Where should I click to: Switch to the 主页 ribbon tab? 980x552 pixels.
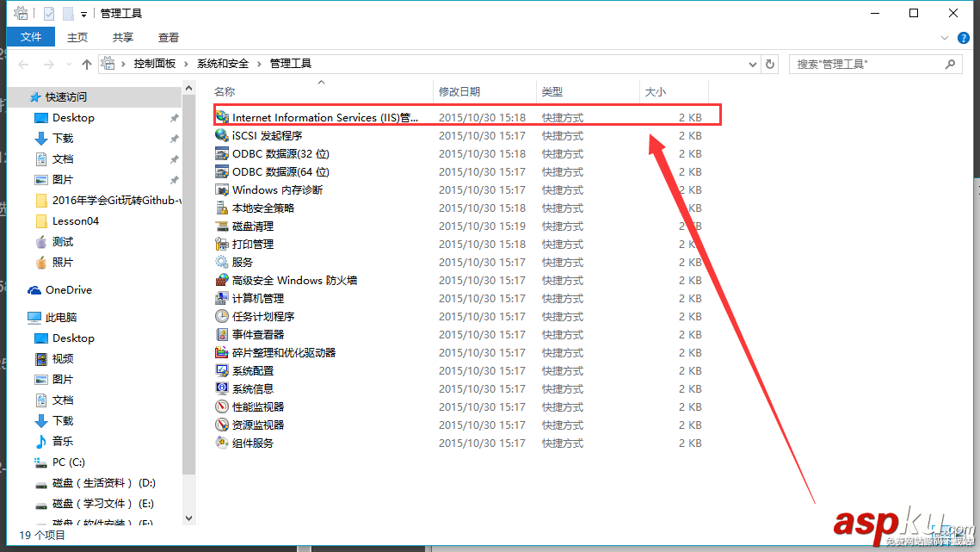pyautogui.click(x=77, y=38)
